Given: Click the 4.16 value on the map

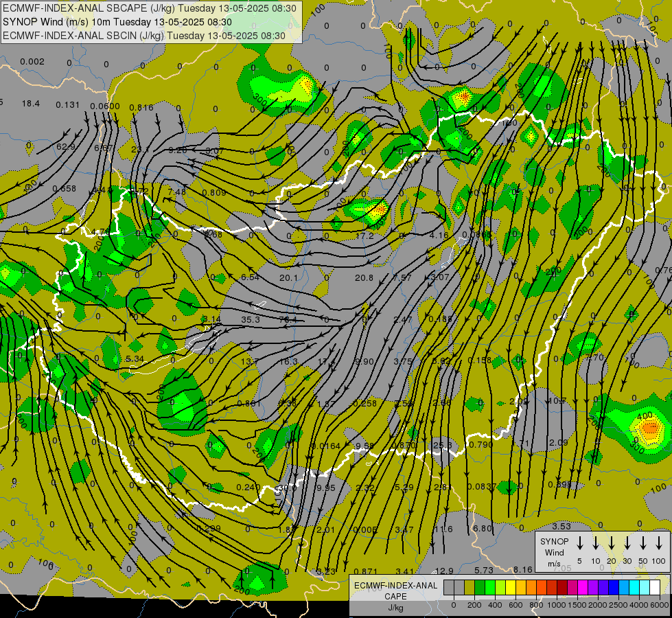Looking at the screenshot, I should pos(439,236).
